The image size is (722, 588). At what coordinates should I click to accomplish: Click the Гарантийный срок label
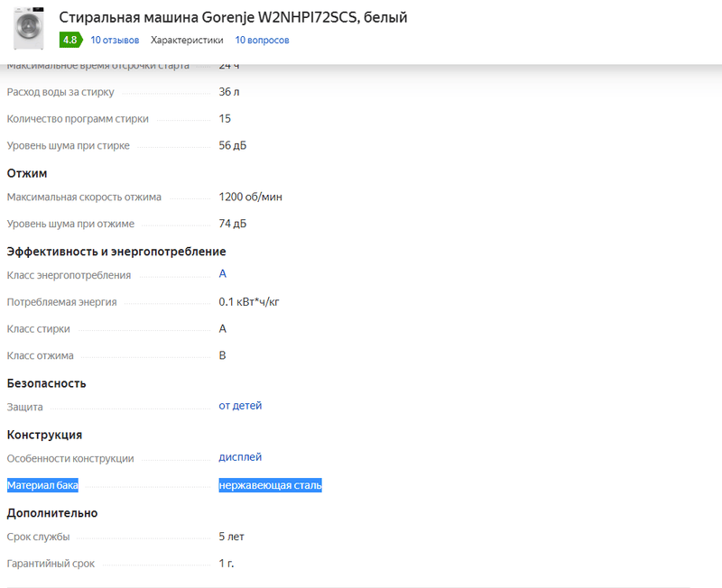point(51,564)
